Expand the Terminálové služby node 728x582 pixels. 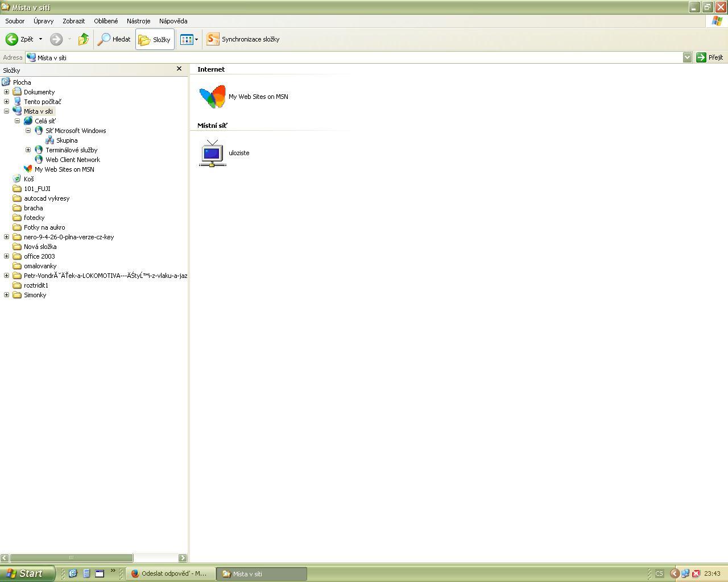point(28,150)
